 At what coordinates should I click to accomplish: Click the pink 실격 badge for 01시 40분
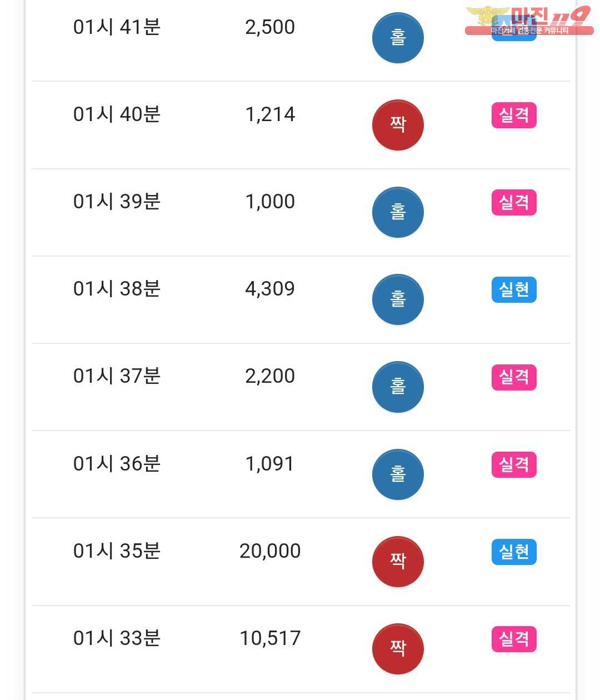point(514,115)
